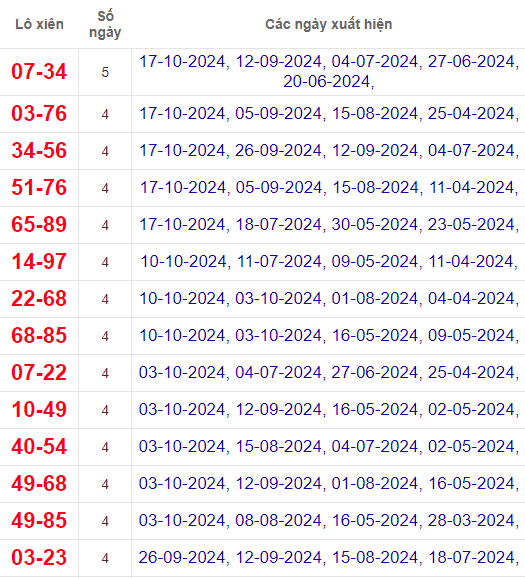
Task: Select the pair 65-89
Action: pyautogui.click(x=39, y=224)
